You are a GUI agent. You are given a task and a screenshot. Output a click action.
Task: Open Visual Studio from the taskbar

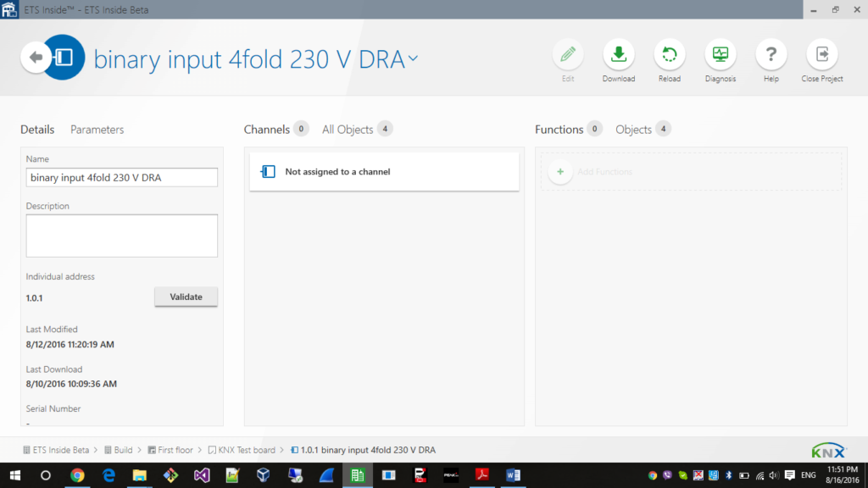click(x=202, y=475)
